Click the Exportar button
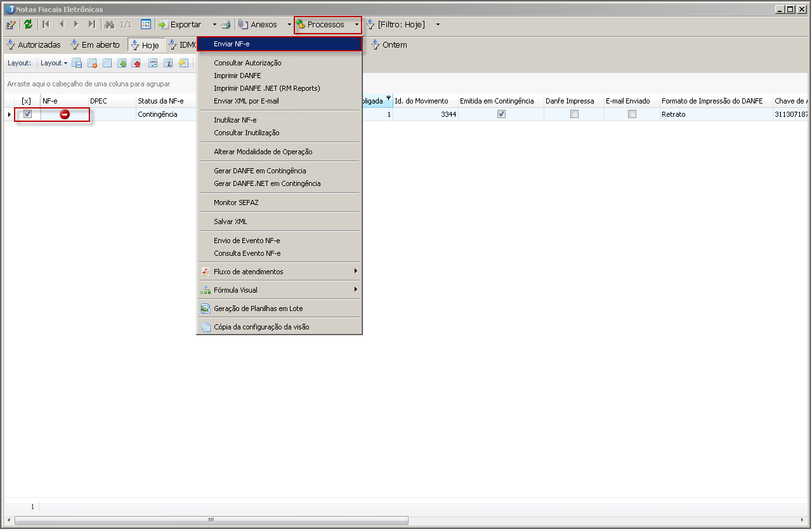This screenshot has width=812, height=530. (180, 25)
